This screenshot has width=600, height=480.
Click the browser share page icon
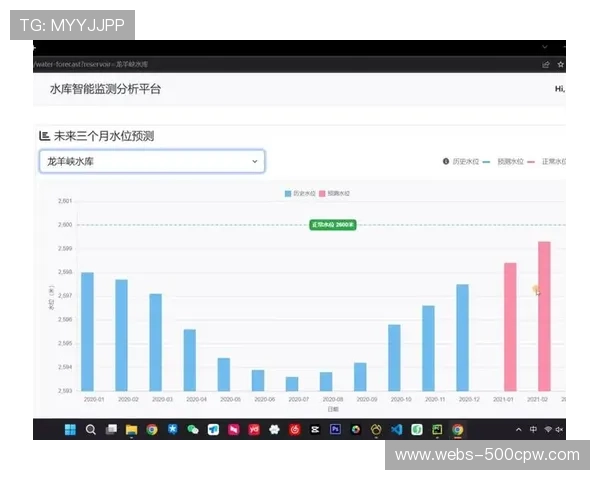click(546, 64)
